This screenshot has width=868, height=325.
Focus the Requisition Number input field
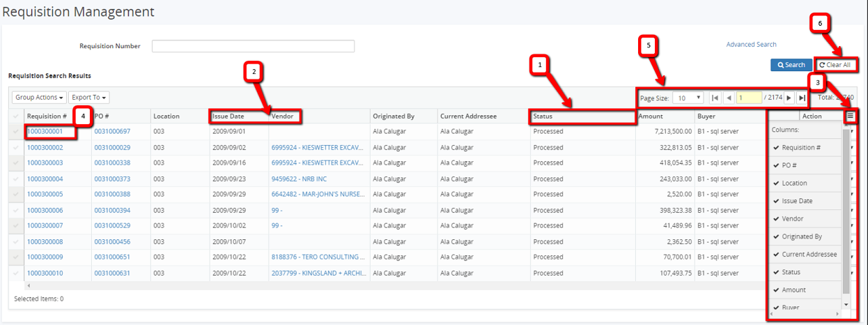(x=253, y=46)
